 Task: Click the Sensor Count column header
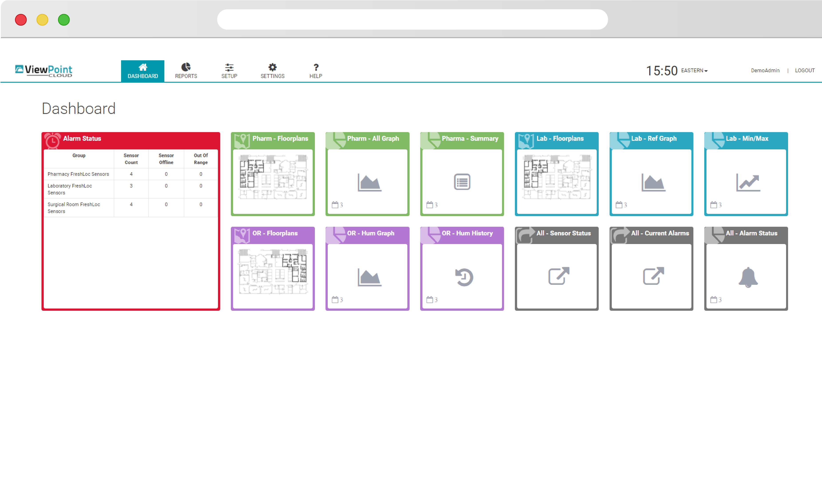131,159
